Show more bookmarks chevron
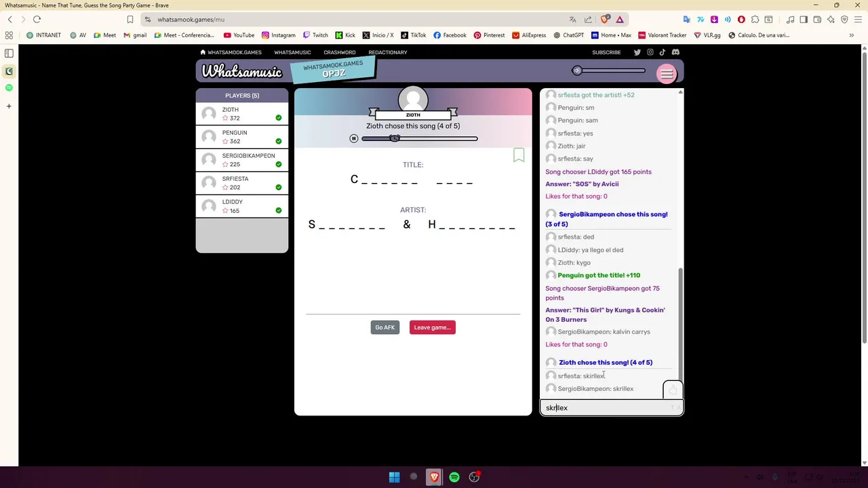The width and height of the screenshot is (868, 488). (x=851, y=35)
